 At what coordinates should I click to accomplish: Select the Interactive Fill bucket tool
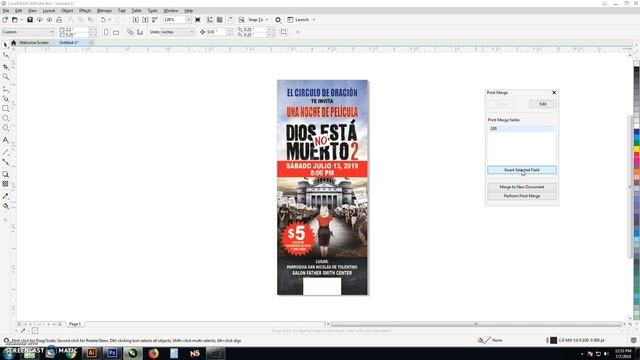(x=6, y=206)
